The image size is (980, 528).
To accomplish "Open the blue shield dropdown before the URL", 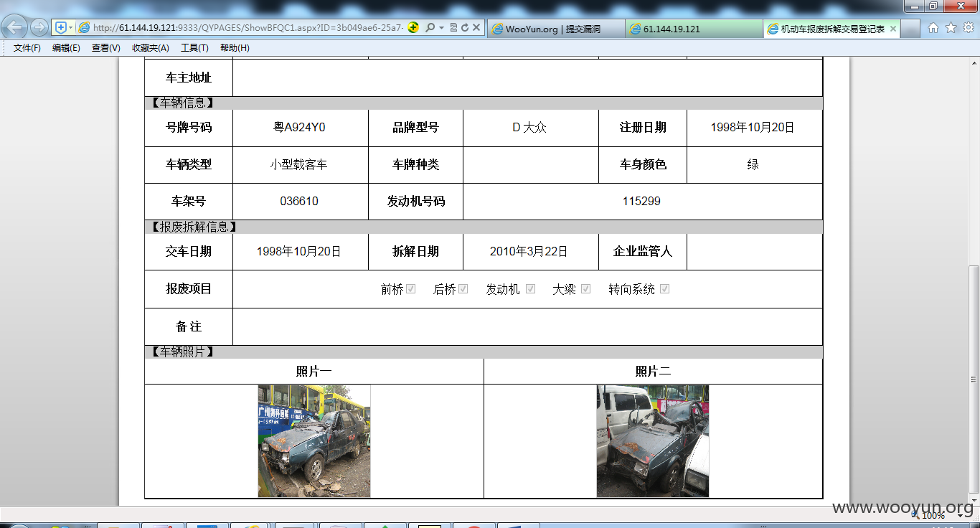I will click(63, 28).
